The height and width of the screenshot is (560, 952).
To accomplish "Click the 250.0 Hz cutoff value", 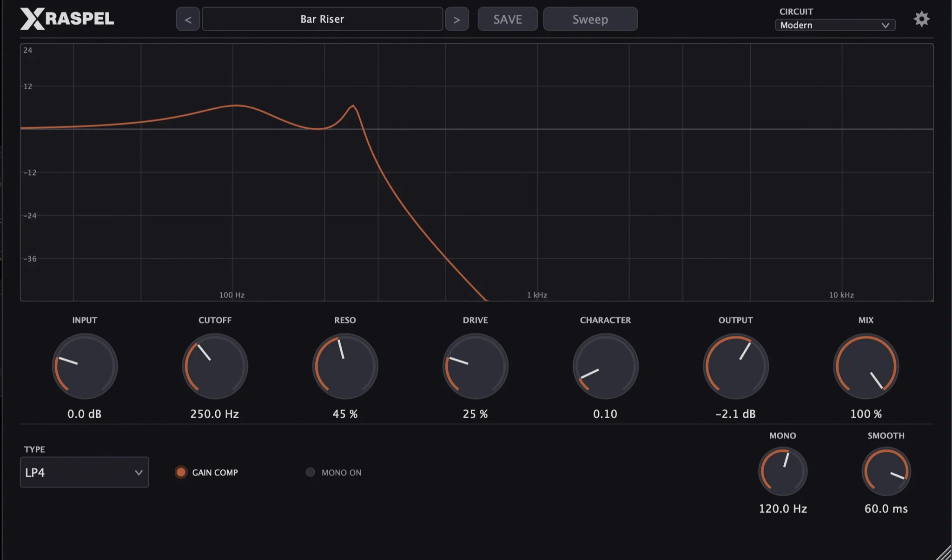I will pos(214,414).
